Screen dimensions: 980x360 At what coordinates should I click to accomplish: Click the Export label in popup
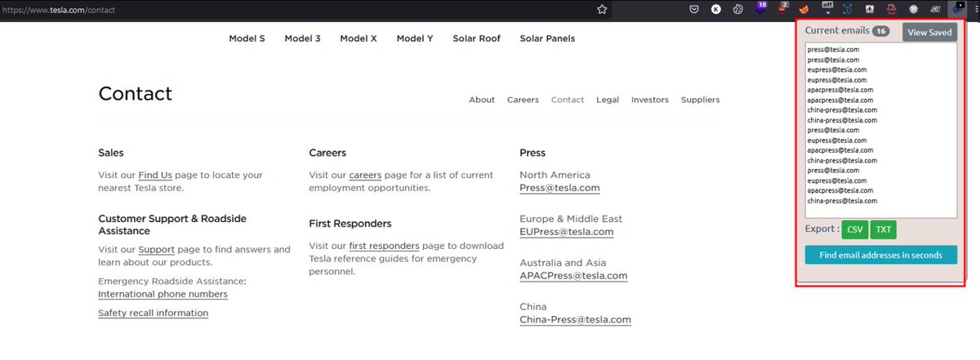(x=822, y=229)
